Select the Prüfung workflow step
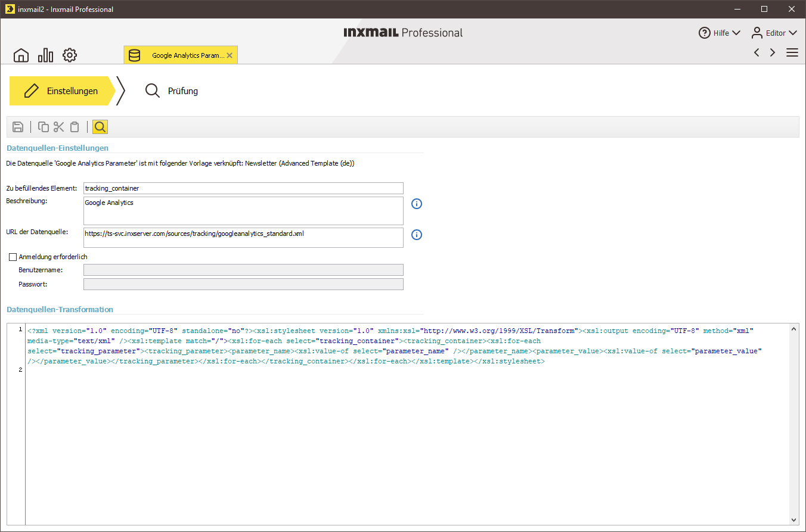Image resolution: width=806 pixels, height=532 pixels. tap(172, 91)
